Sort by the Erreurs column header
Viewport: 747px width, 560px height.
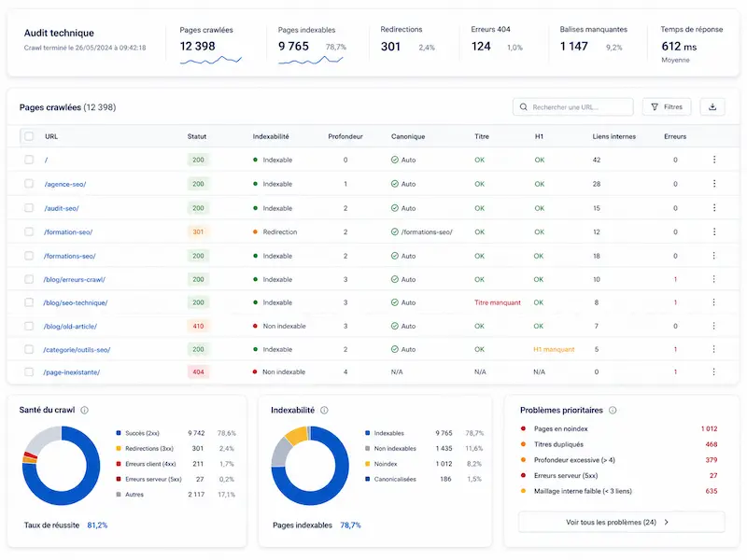(x=675, y=136)
